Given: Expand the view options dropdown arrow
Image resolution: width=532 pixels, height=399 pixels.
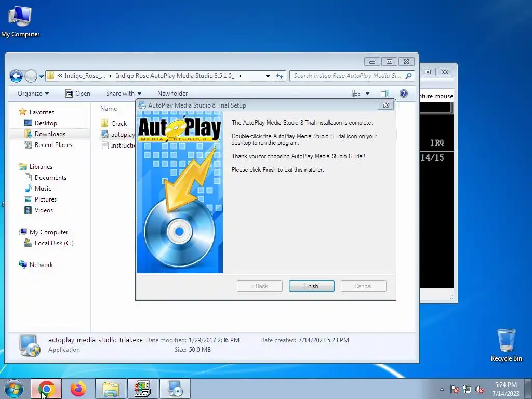Looking at the screenshot, I should pyautogui.click(x=367, y=94).
